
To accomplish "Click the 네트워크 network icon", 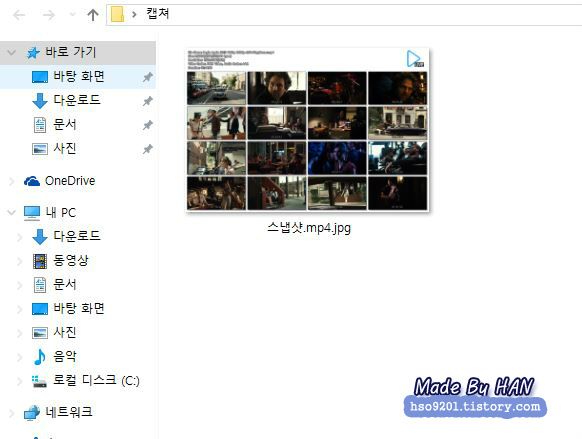I will point(32,413).
